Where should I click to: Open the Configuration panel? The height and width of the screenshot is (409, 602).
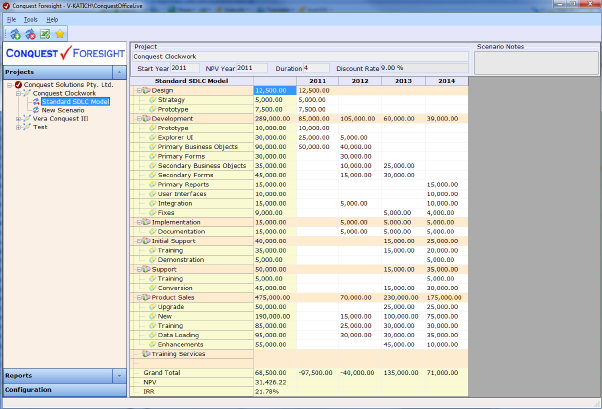pyautogui.click(x=65, y=390)
